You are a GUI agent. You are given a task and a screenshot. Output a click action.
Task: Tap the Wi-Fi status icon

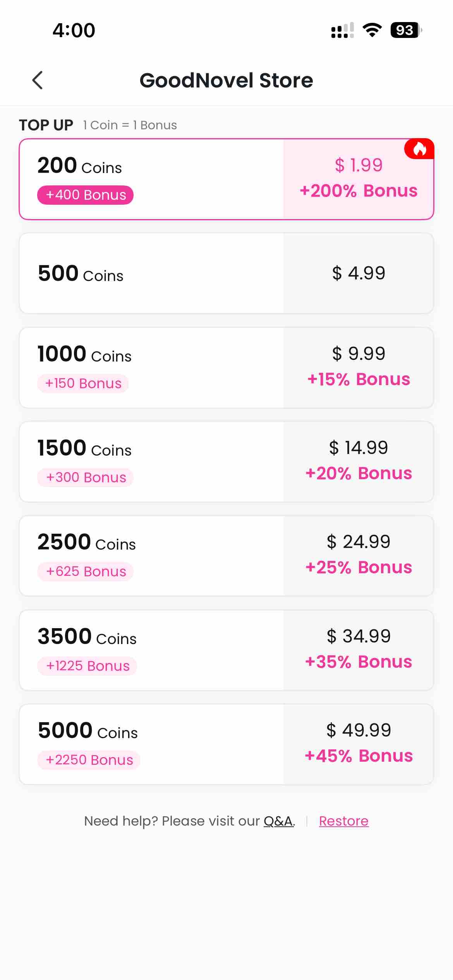(x=372, y=30)
